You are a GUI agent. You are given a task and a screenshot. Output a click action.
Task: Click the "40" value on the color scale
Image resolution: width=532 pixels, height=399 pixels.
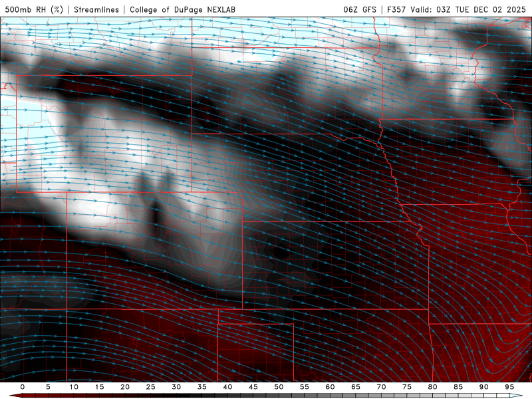(227, 387)
